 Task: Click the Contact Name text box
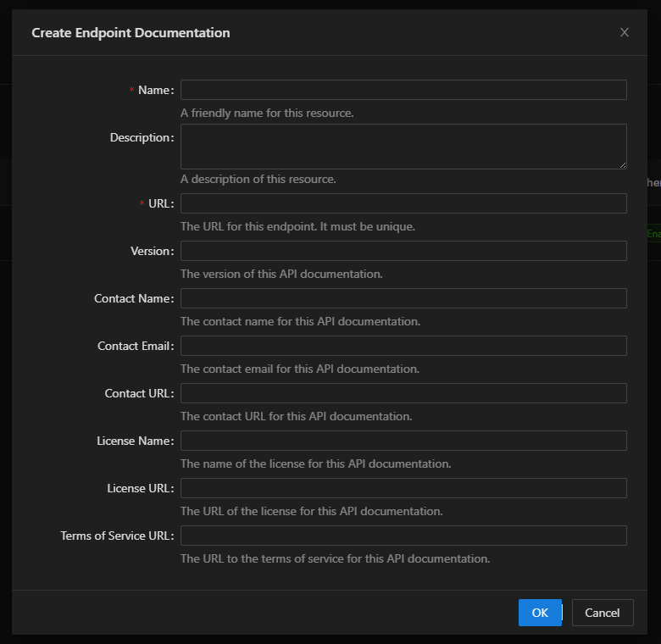[x=403, y=298]
